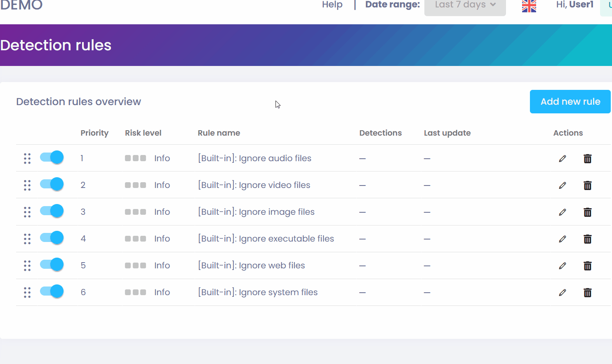Click the Add new rule button
612x364 pixels.
click(570, 101)
